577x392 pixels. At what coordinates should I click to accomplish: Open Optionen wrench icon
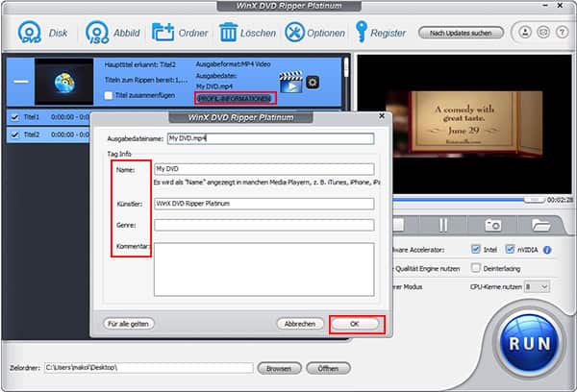coord(294,33)
